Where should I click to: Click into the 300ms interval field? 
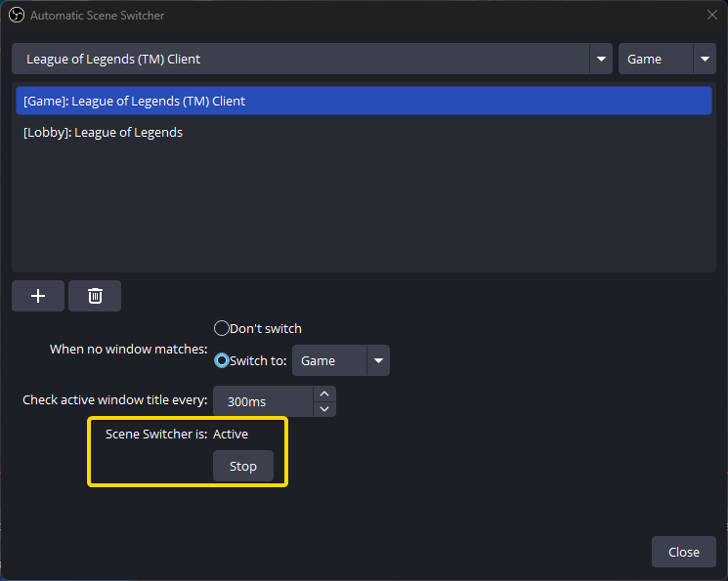click(x=262, y=401)
